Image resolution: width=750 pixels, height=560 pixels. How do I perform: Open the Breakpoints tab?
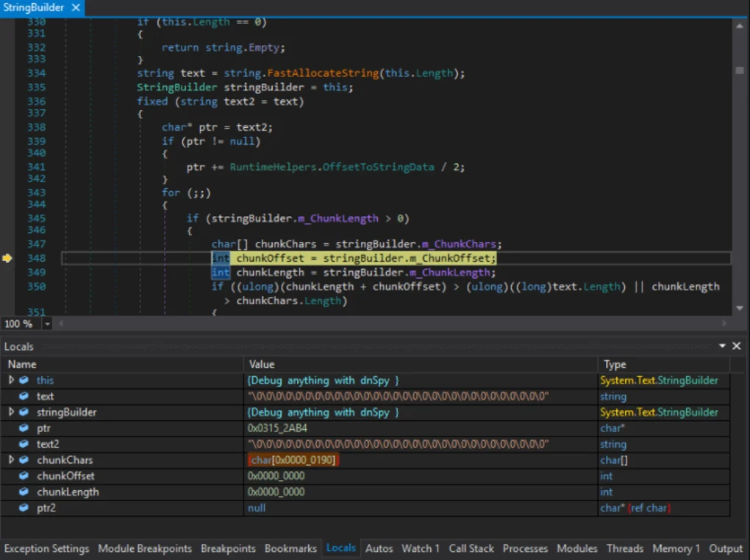pyautogui.click(x=228, y=548)
